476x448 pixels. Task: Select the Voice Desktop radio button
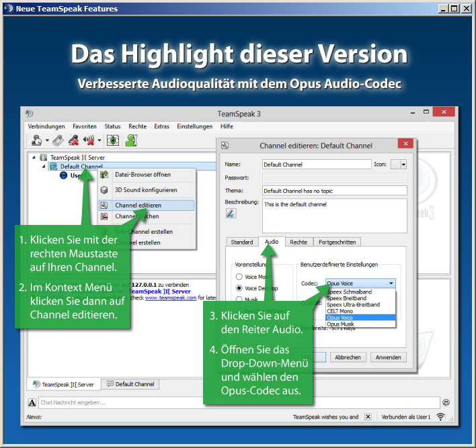coord(239,288)
